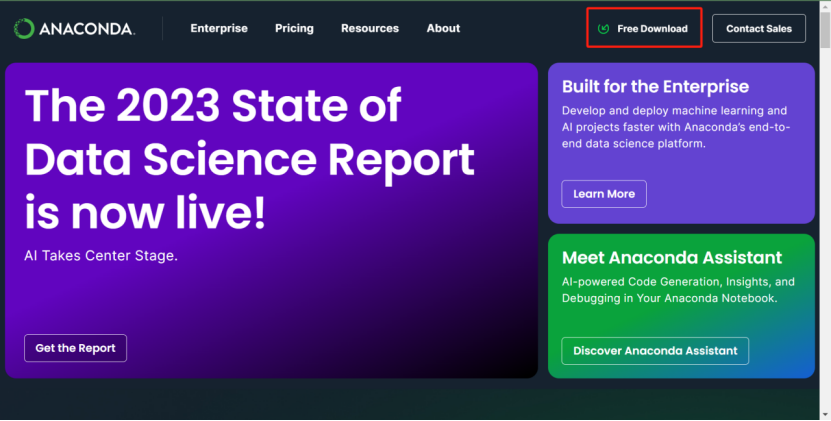831x421 pixels.
Task: Click the Anaconda ring logo icon
Action: click(x=24, y=29)
